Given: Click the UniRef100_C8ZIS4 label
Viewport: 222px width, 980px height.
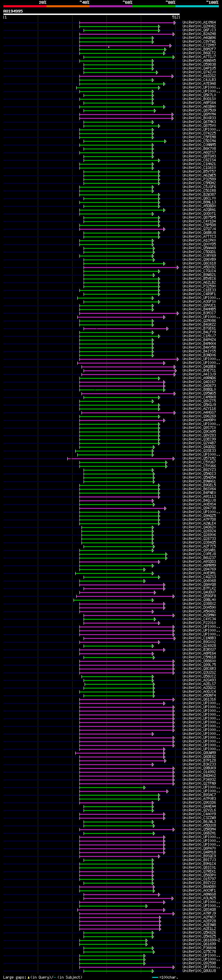Looking at the screenshot, I should [x=199, y=160].
